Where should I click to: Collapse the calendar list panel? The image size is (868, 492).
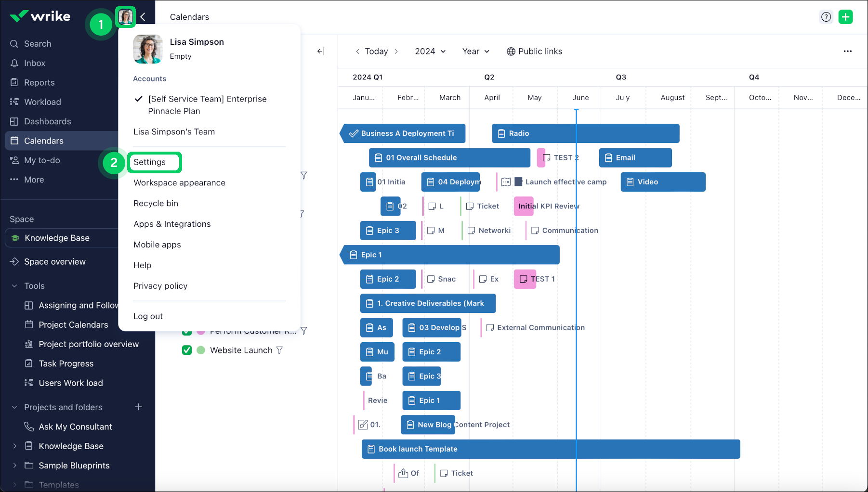tap(321, 51)
